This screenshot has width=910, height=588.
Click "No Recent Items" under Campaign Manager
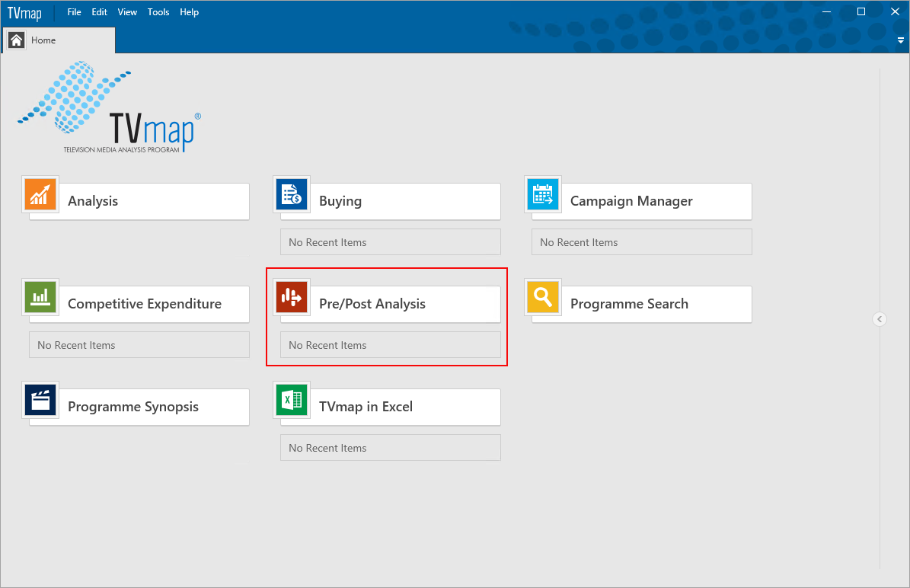coord(642,242)
